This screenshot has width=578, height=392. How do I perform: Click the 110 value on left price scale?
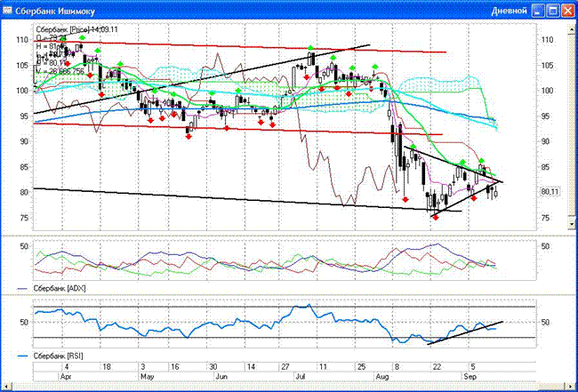[x=24, y=40]
